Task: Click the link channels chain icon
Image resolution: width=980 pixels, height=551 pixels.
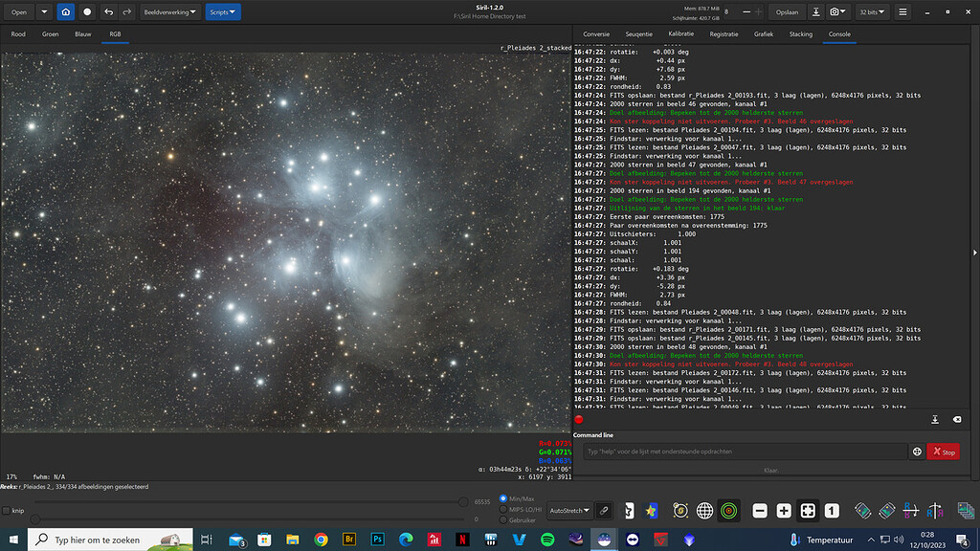Action: [x=604, y=511]
